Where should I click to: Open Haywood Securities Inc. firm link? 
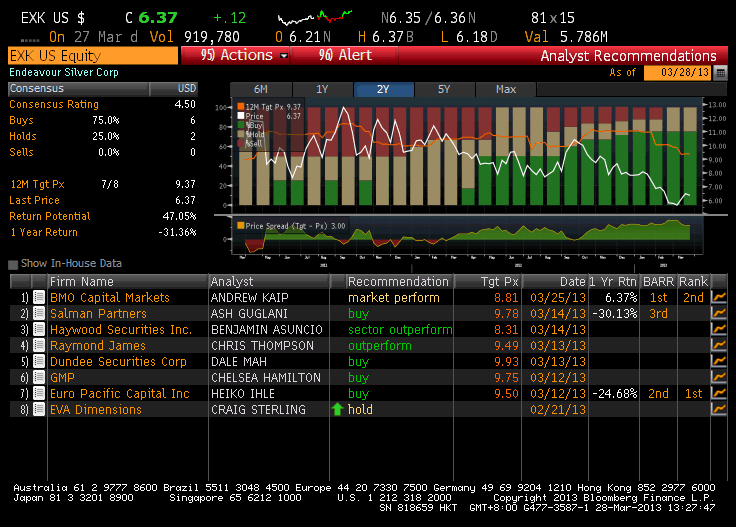coord(121,329)
